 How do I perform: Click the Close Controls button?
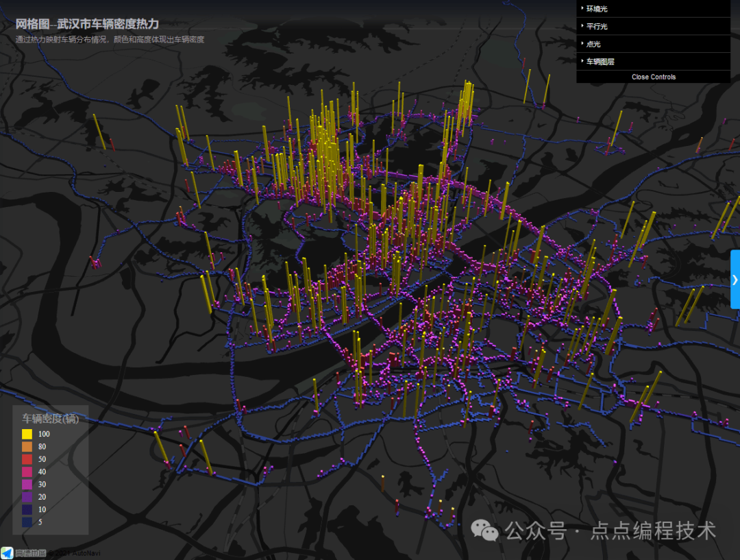pyautogui.click(x=653, y=77)
